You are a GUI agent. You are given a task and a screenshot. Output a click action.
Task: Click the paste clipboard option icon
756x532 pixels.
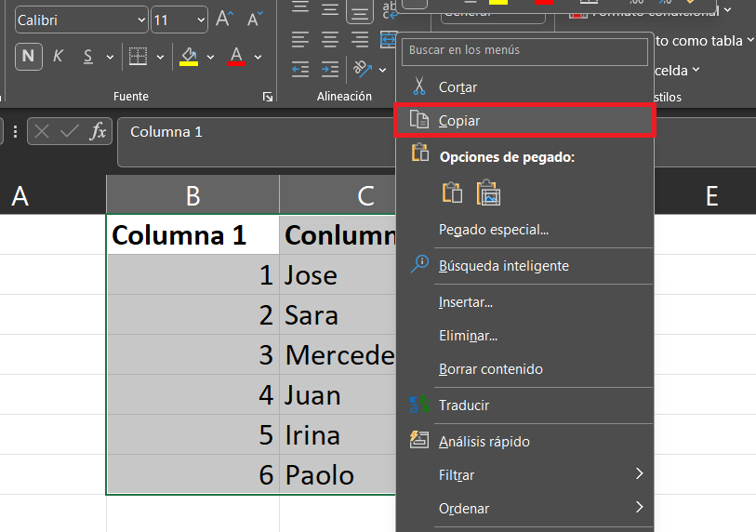pyautogui.click(x=452, y=193)
